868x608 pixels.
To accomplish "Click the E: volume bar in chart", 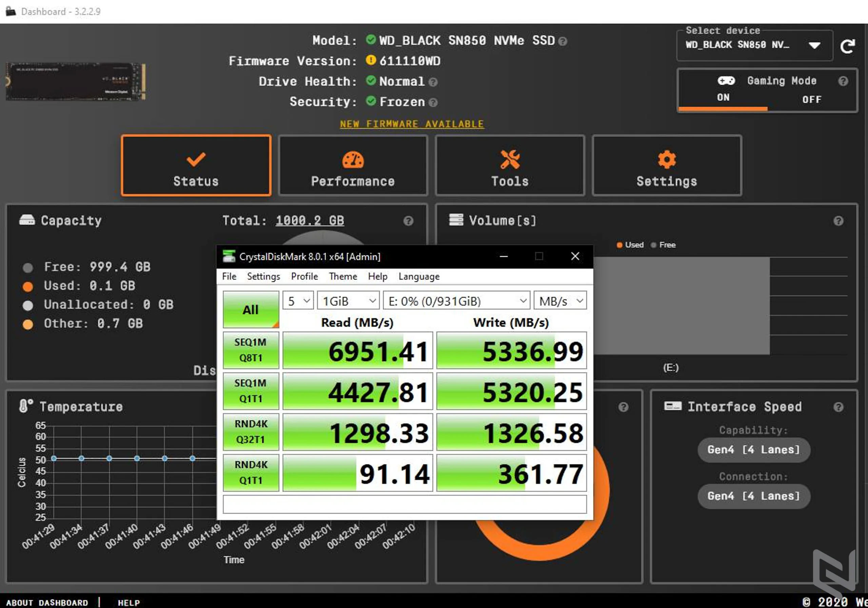I will click(x=681, y=306).
